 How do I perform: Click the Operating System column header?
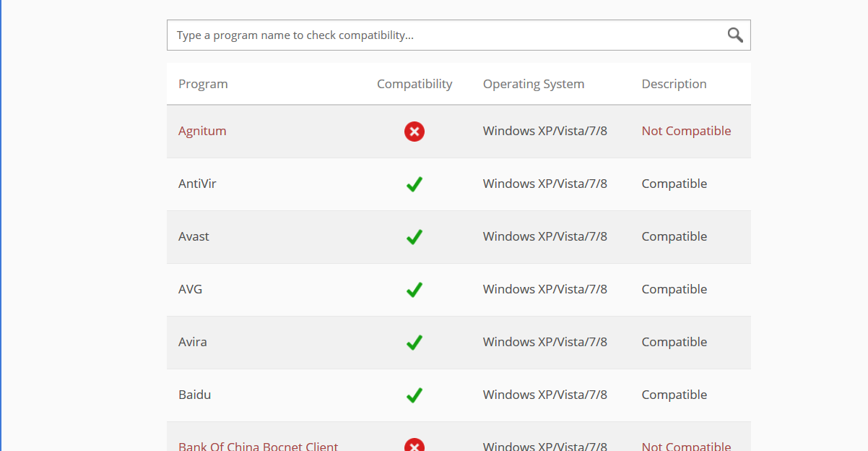[534, 84]
